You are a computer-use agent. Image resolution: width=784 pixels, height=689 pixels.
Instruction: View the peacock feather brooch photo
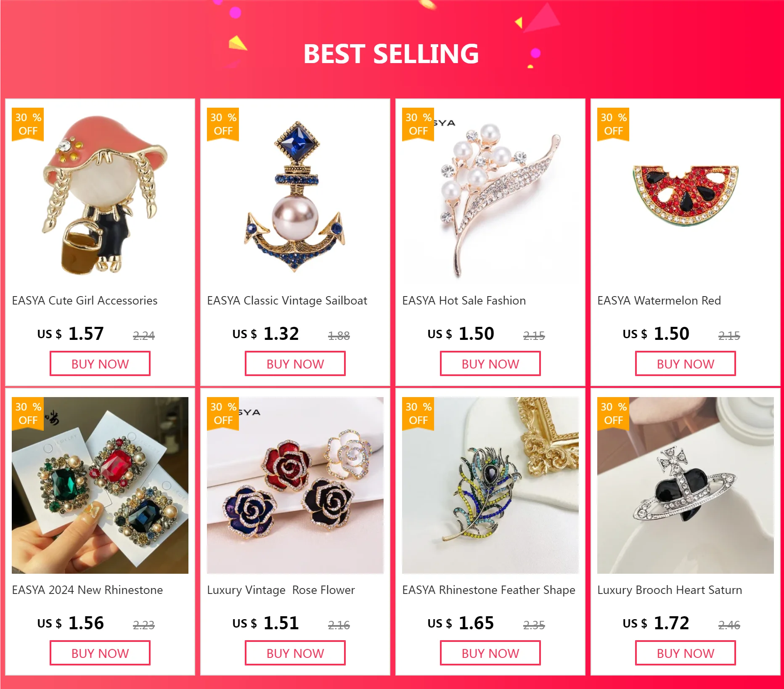(490, 485)
